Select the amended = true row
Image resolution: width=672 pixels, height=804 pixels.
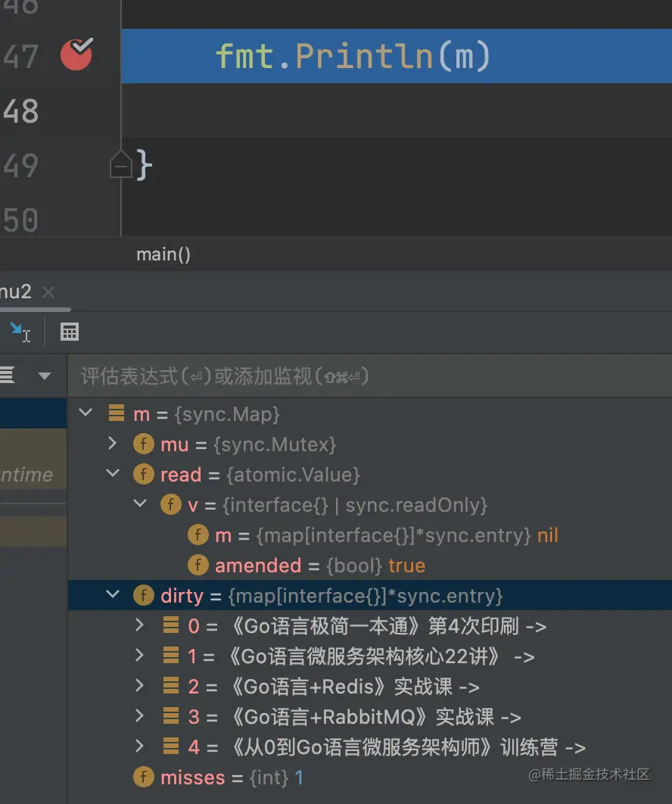pyautogui.click(x=369, y=566)
